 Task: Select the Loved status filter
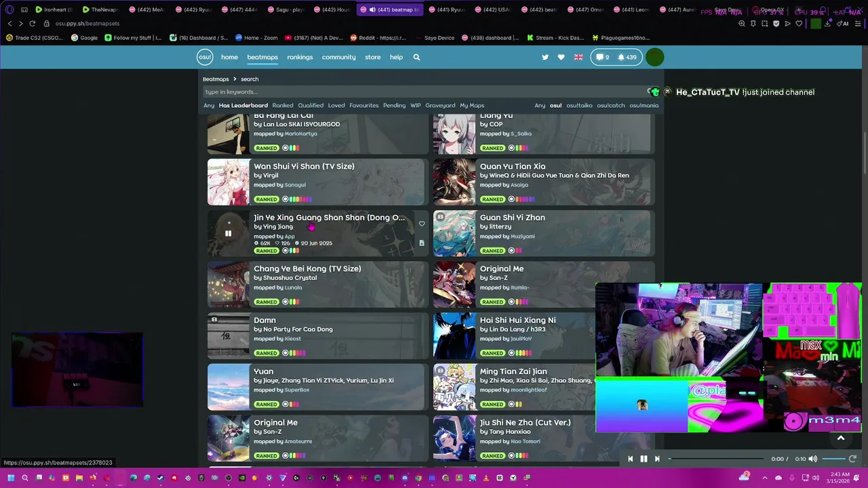[x=336, y=106]
